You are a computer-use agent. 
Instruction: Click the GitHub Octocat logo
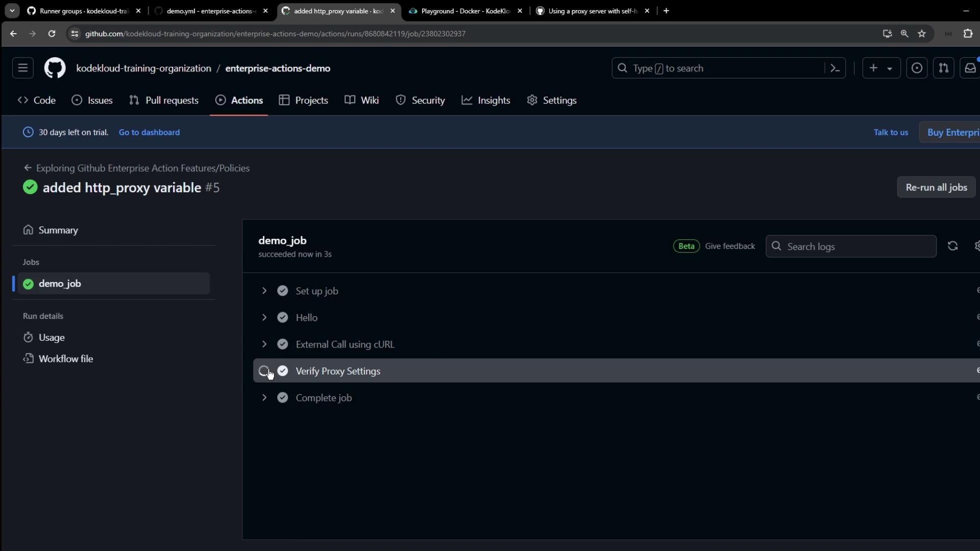tap(55, 68)
